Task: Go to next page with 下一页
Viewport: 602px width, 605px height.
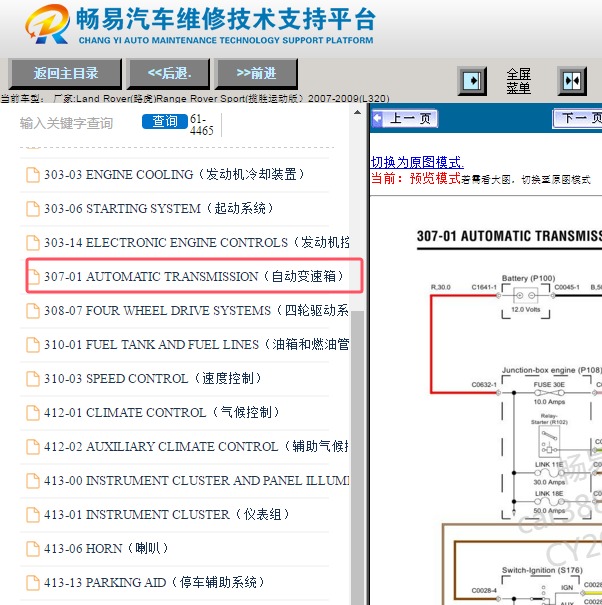Action: (577, 118)
